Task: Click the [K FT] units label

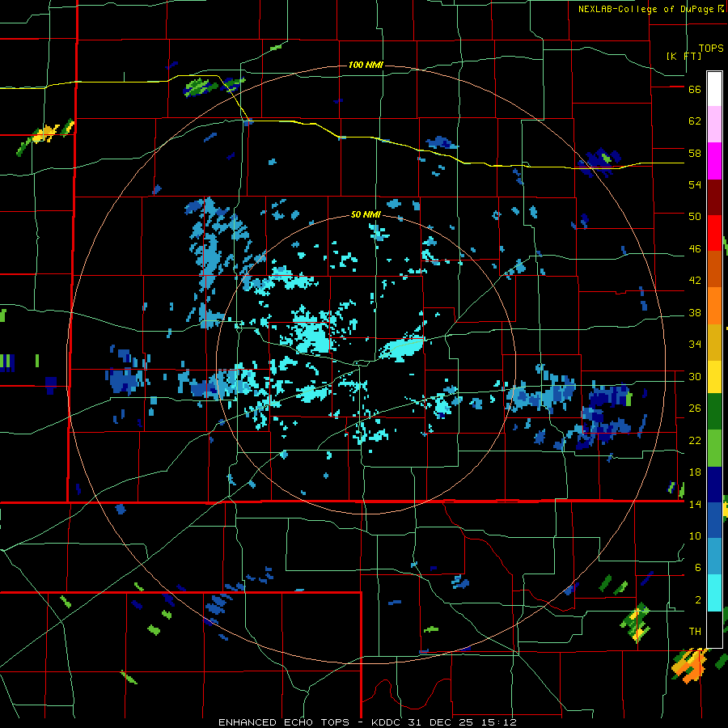Action: tap(684, 56)
